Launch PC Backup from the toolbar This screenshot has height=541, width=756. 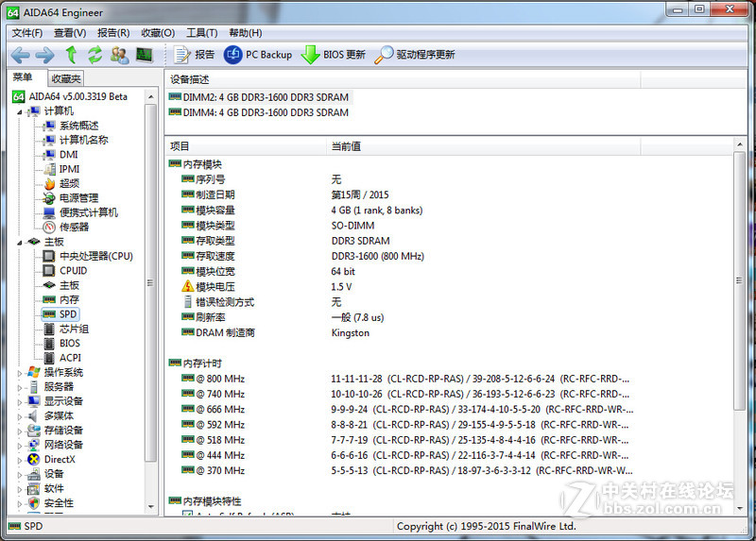coord(258,55)
